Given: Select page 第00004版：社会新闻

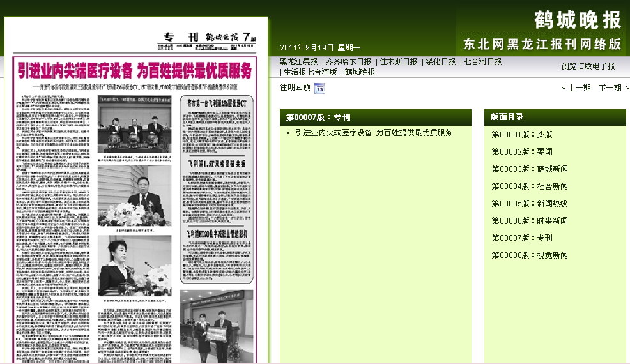Looking at the screenshot, I should coord(530,186).
